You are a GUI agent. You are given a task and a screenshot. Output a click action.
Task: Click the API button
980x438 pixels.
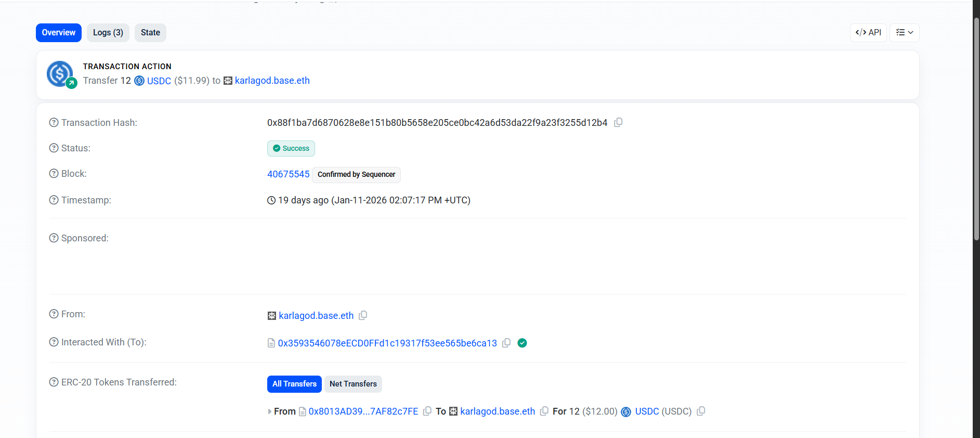(868, 32)
